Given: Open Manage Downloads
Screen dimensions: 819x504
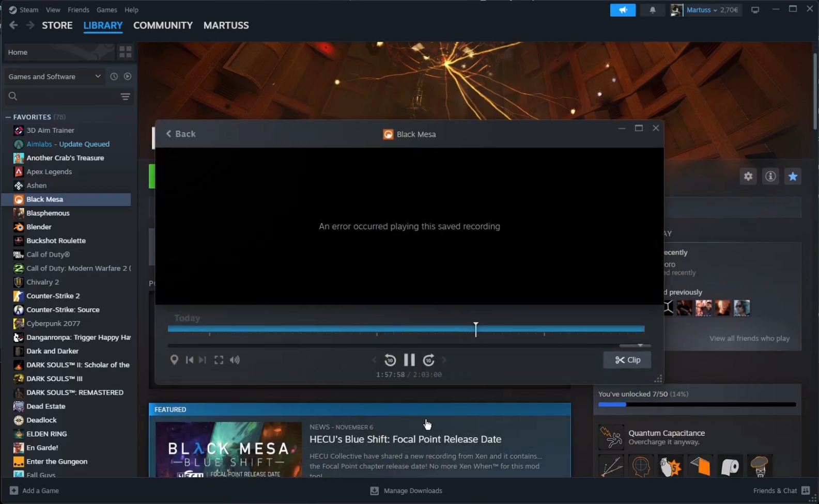Looking at the screenshot, I should click(407, 491).
